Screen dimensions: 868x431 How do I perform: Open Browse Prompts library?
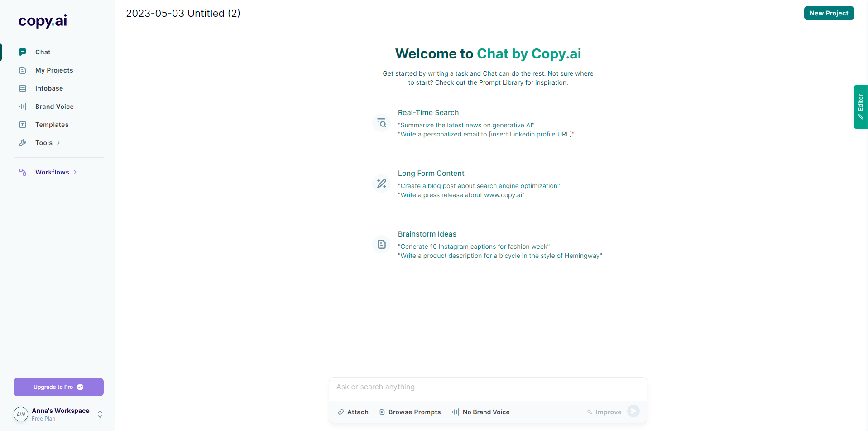[410, 412]
